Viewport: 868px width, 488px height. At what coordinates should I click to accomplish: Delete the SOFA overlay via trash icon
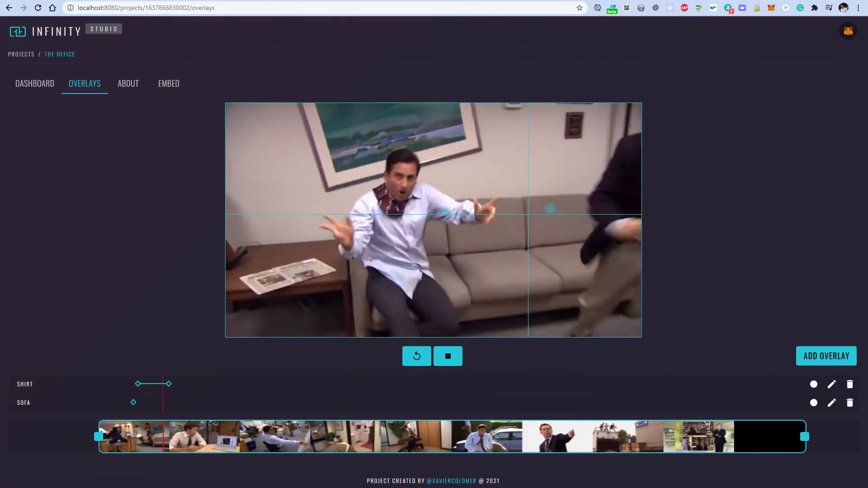click(849, 403)
